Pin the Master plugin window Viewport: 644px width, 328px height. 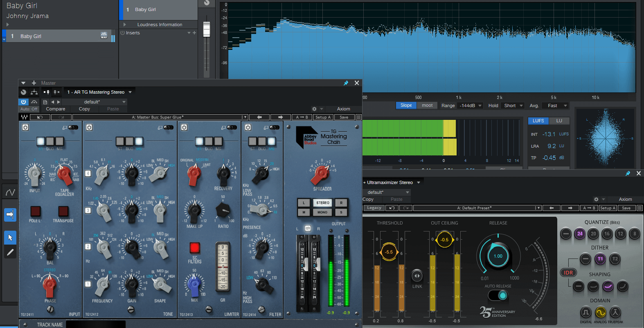tap(346, 83)
